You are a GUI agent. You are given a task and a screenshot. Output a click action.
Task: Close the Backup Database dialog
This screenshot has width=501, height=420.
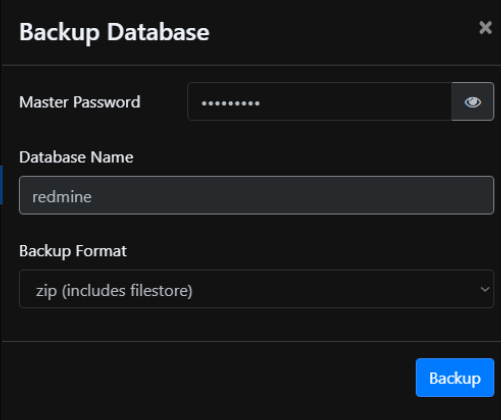pyautogui.click(x=485, y=28)
